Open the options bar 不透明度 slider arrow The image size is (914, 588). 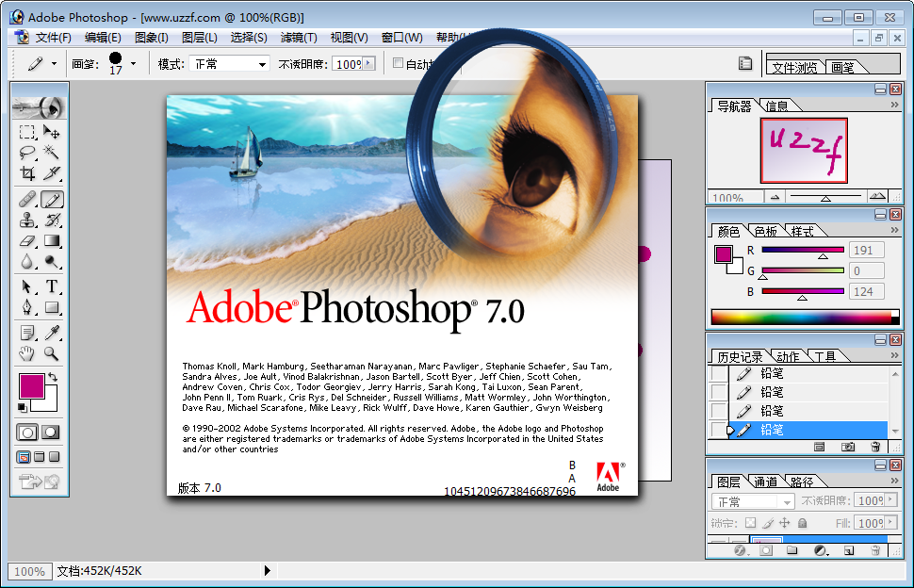(x=369, y=63)
